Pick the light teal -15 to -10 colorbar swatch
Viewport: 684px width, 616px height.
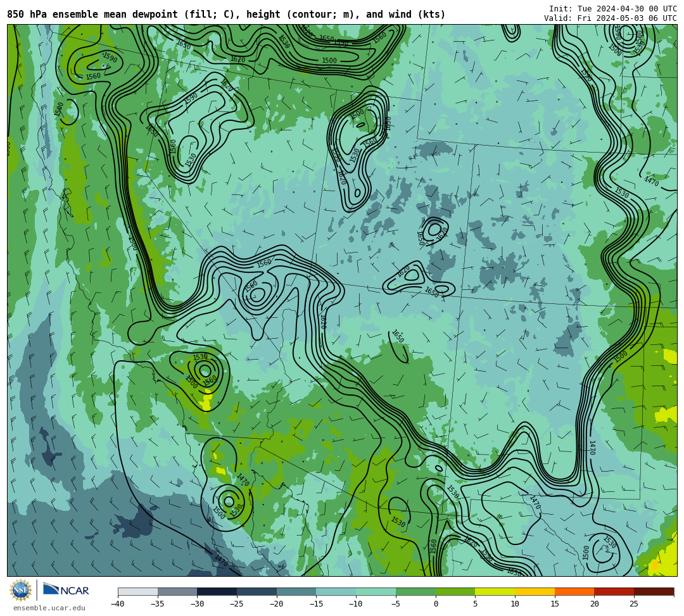pyautogui.click(x=336, y=591)
